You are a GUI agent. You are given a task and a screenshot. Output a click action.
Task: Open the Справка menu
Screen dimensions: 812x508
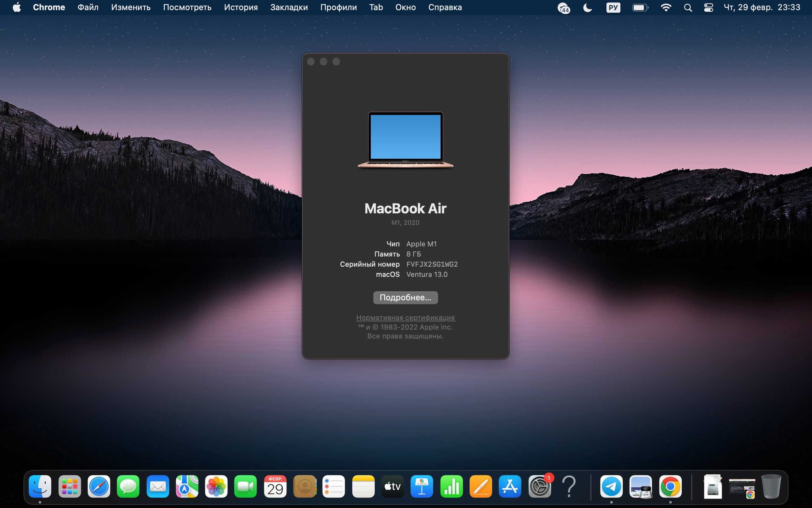click(445, 7)
